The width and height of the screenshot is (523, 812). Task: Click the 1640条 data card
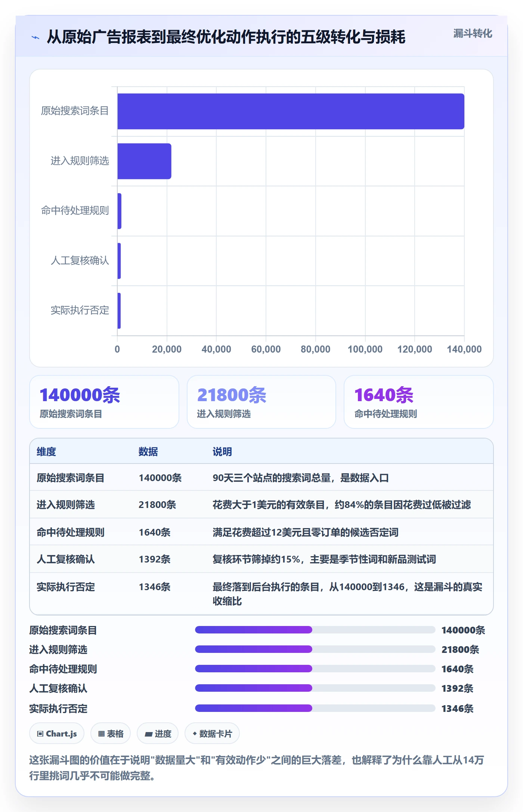pyautogui.click(x=419, y=402)
